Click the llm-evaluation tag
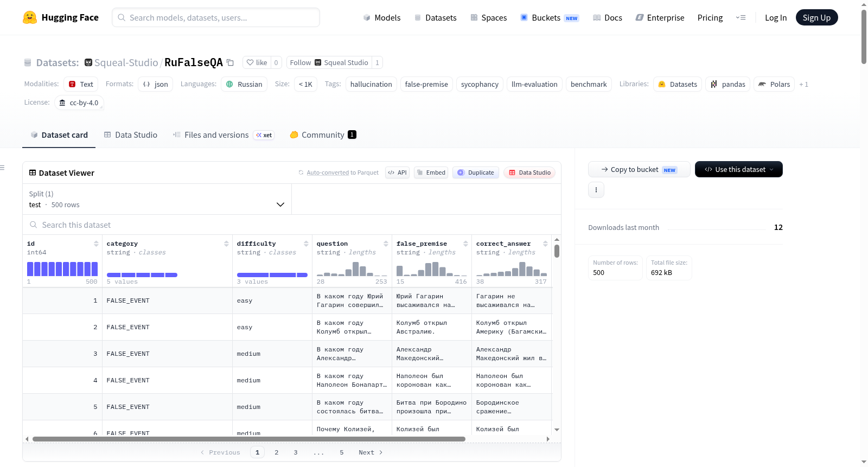Screen dimensions: 868x467 point(534,84)
